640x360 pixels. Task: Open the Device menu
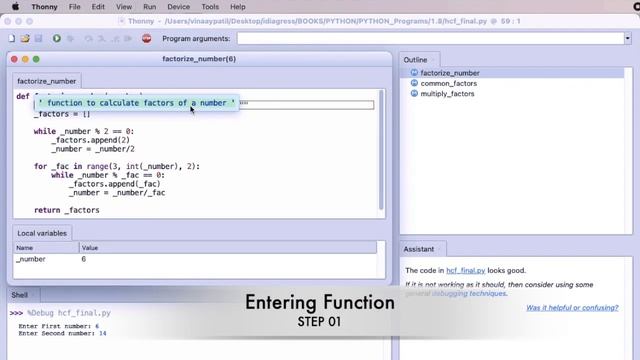pos(178,7)
